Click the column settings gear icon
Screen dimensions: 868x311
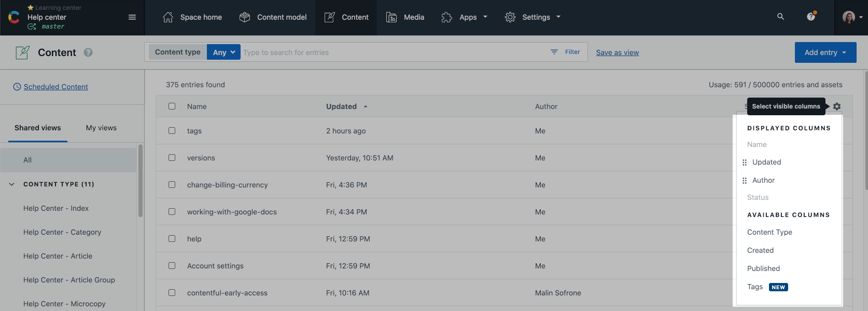837,106
